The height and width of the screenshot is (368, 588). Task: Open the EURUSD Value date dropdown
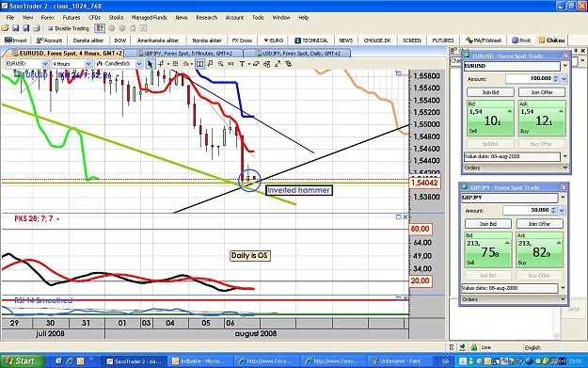click(565, 156)
